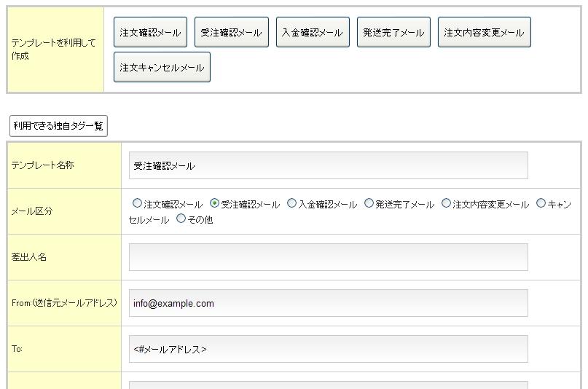Viewport: 588px width, 389px height.
Task: Select the 注文確認メール radio option
Action: (x=137, y=204)
